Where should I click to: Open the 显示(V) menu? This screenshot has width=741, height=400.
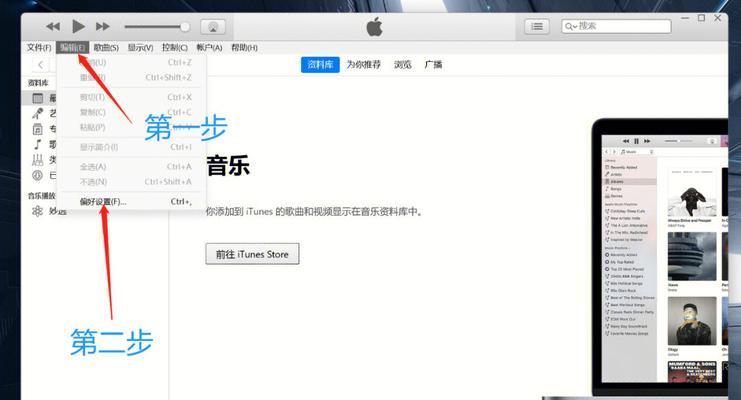coord(140,47)
